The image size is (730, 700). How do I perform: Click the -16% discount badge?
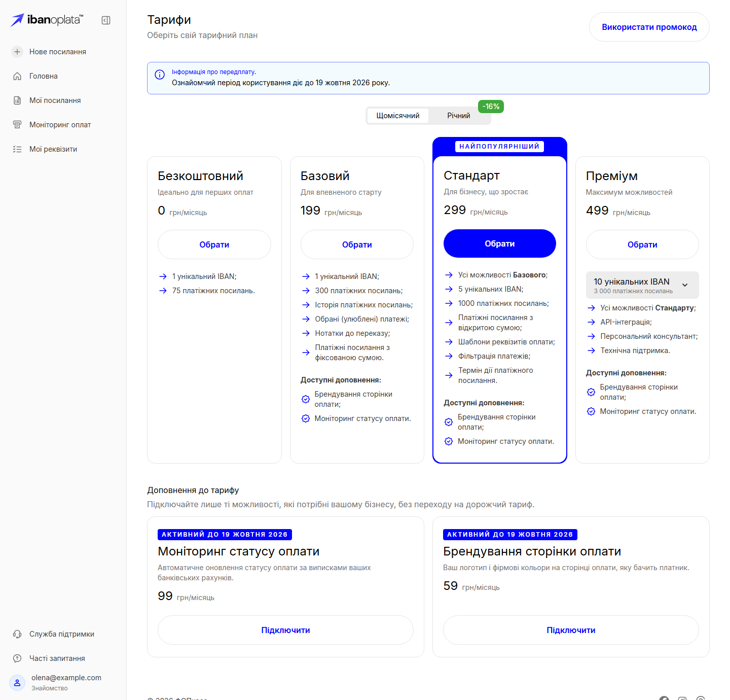491,107
